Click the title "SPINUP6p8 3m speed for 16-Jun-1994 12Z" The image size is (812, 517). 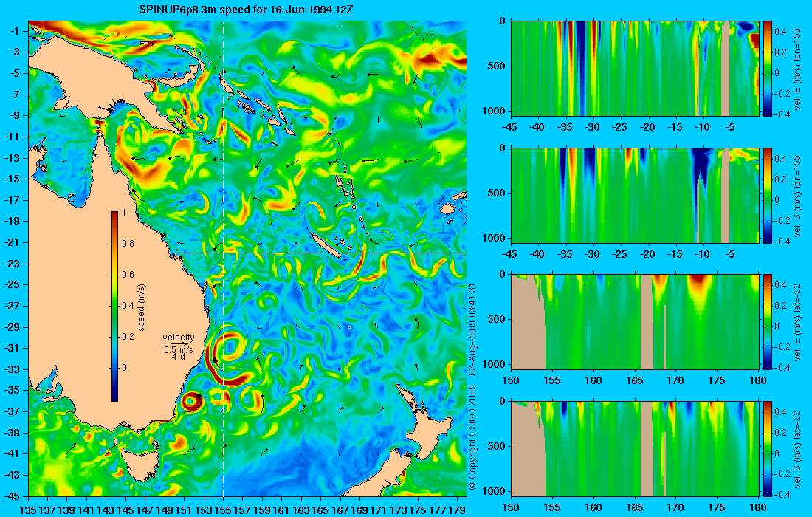(246, 10)
